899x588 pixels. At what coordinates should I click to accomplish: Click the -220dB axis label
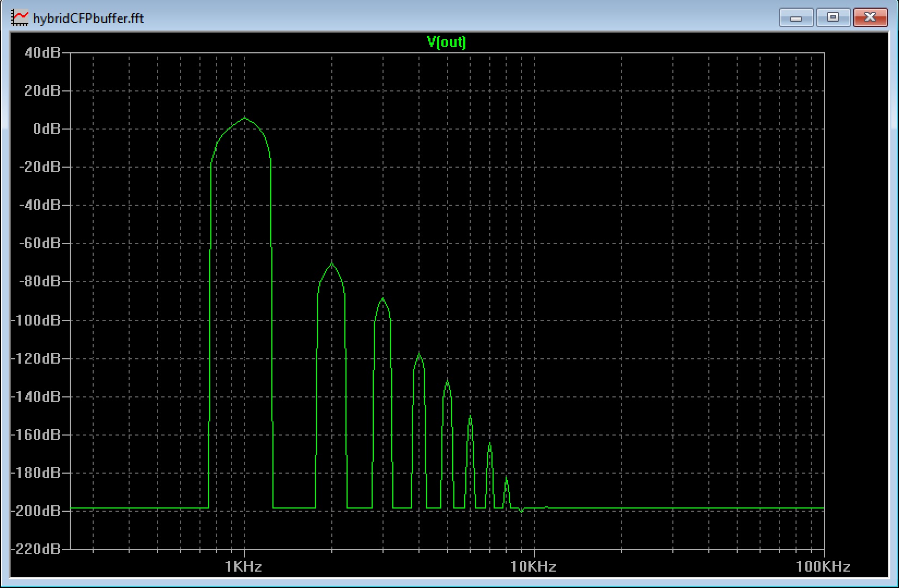point(36,549)
